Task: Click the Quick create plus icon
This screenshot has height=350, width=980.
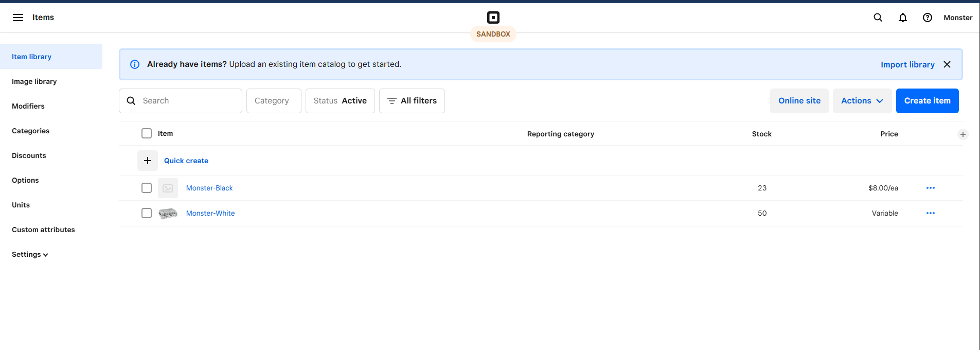Action: 148,161
